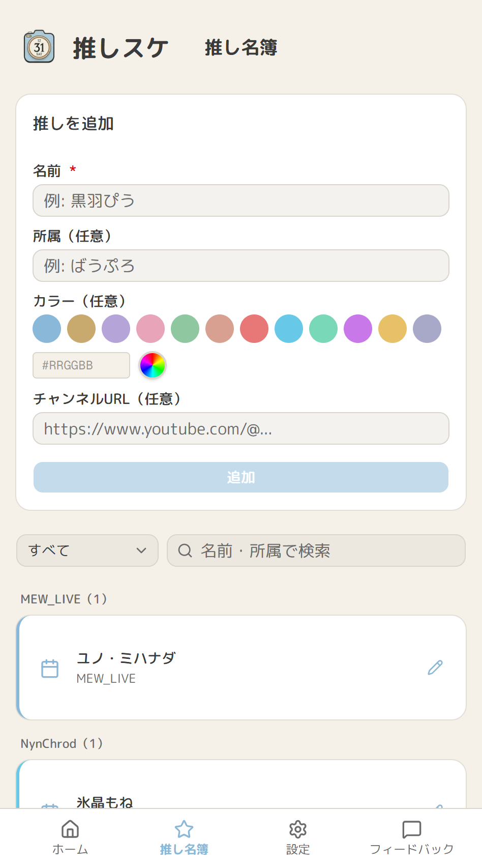This screenshot has width=482, height=868.
Task: Click the MEW_LIVE（1） group heading
Action: coord(64,599)
